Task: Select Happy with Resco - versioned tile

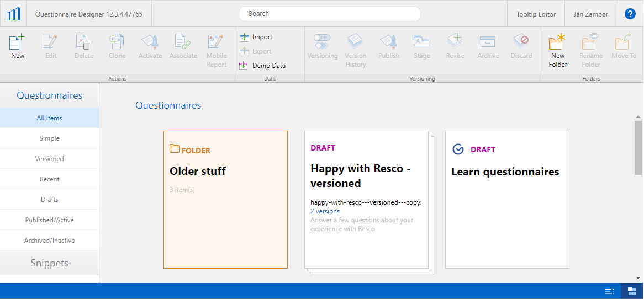Action: [x=366, y=175]
